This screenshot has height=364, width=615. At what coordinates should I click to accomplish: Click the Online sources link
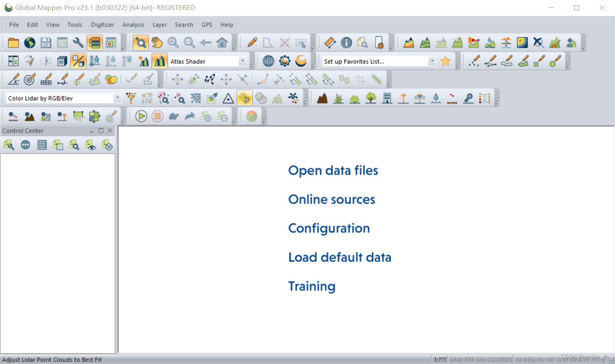coord(332,199)
